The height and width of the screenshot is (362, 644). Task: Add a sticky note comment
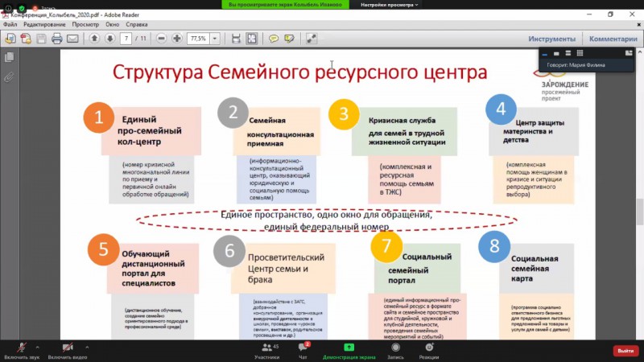pos(274,38)
